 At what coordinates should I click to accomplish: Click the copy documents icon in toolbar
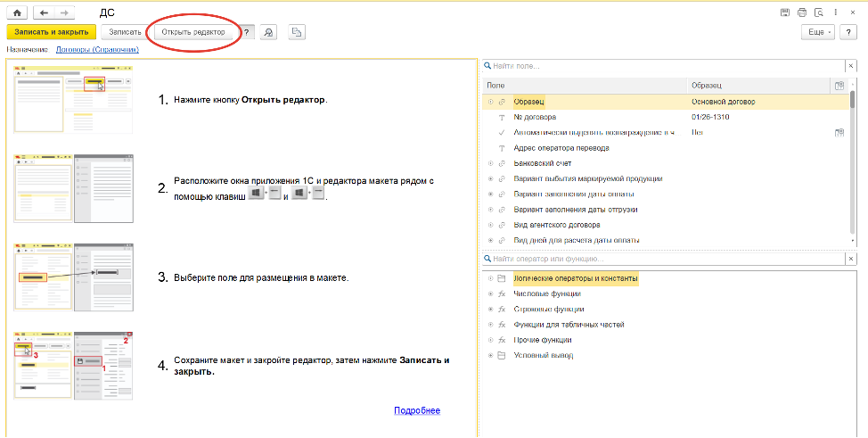click(298, 32)
